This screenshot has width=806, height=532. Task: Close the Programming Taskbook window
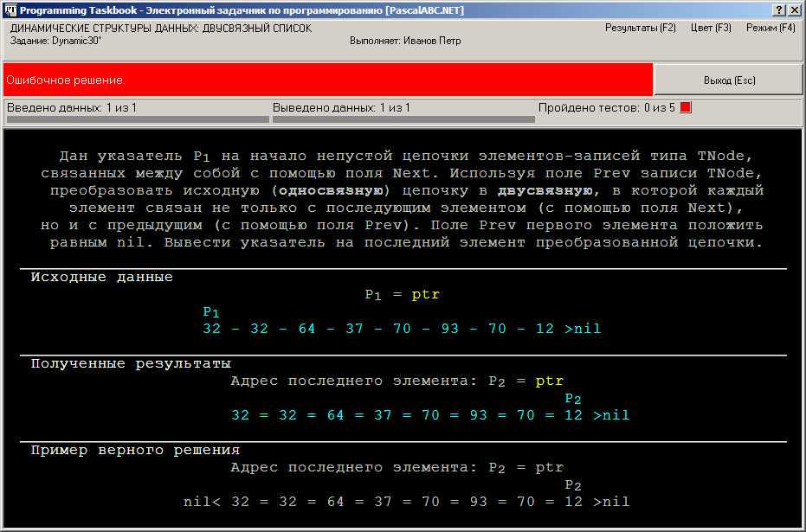[x=794, y=10]
